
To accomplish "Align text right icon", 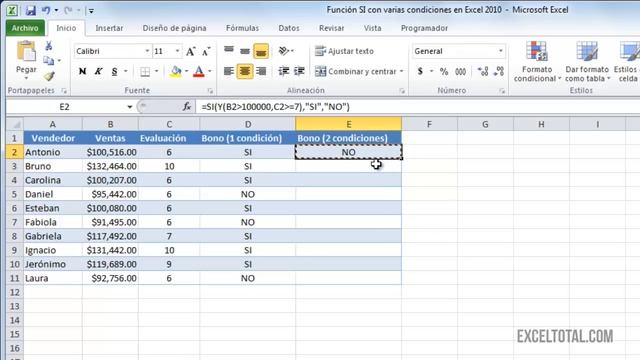I will 261,71.
